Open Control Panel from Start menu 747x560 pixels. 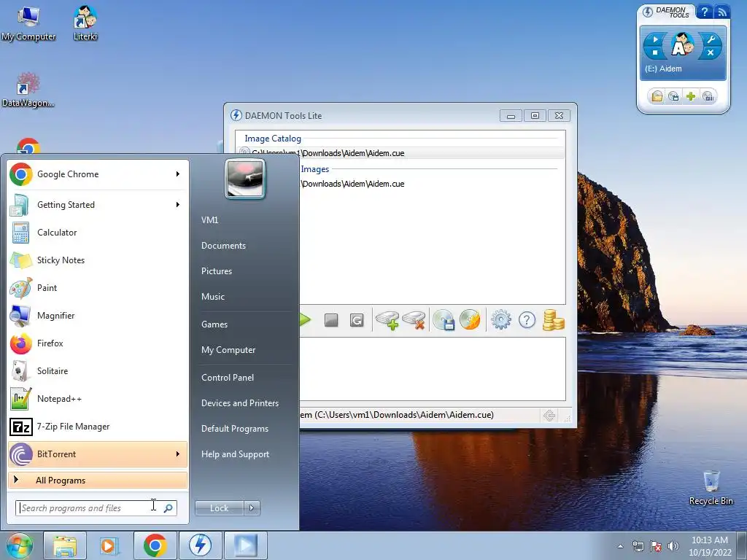[228, 378]
